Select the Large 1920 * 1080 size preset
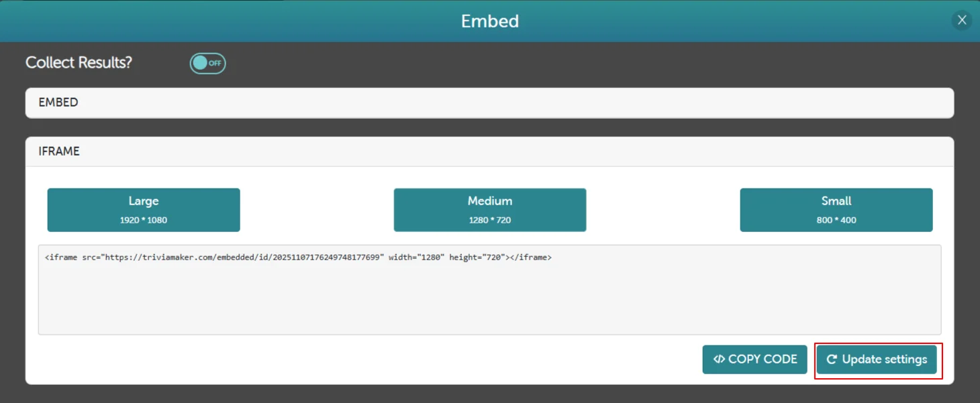The height and width of the screenshot is (403, 980). pos(143,209)
